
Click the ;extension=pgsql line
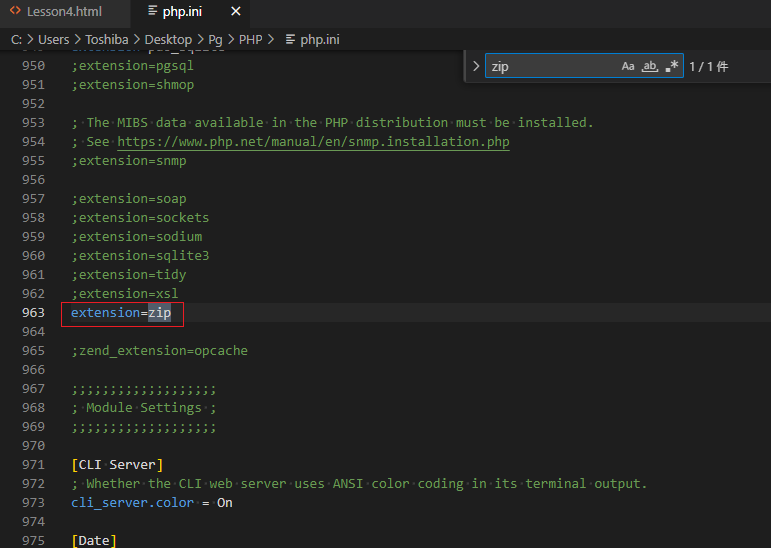[133, 66]
